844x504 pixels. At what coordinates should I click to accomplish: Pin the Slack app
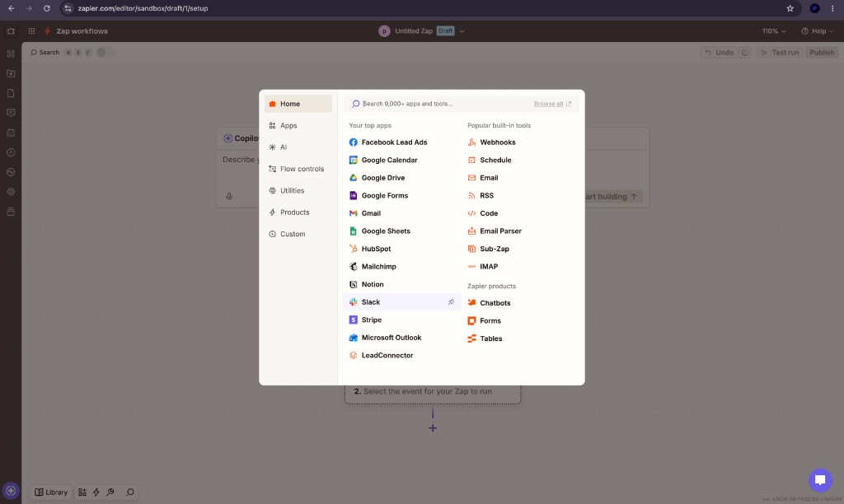(x=451, y=301)
